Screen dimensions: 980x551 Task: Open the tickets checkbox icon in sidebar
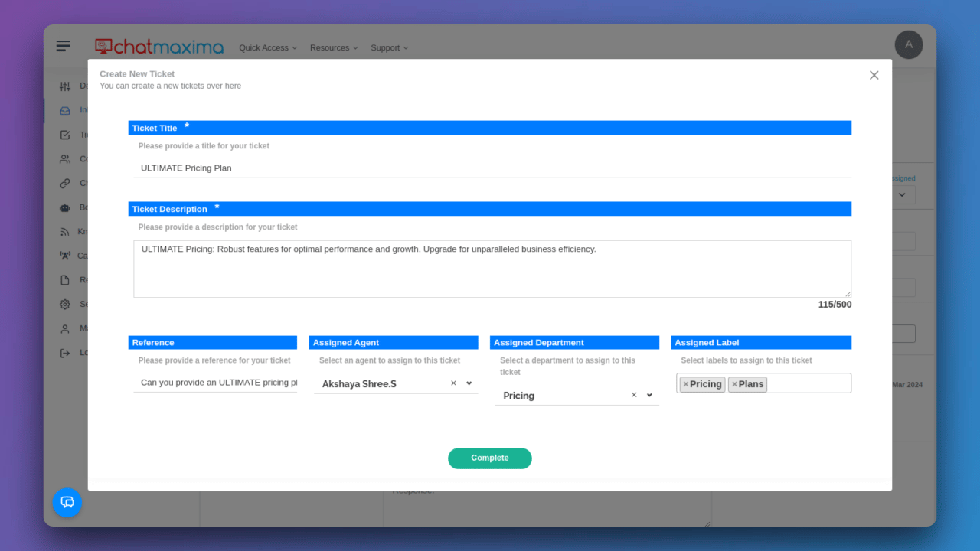click(65, 135)
